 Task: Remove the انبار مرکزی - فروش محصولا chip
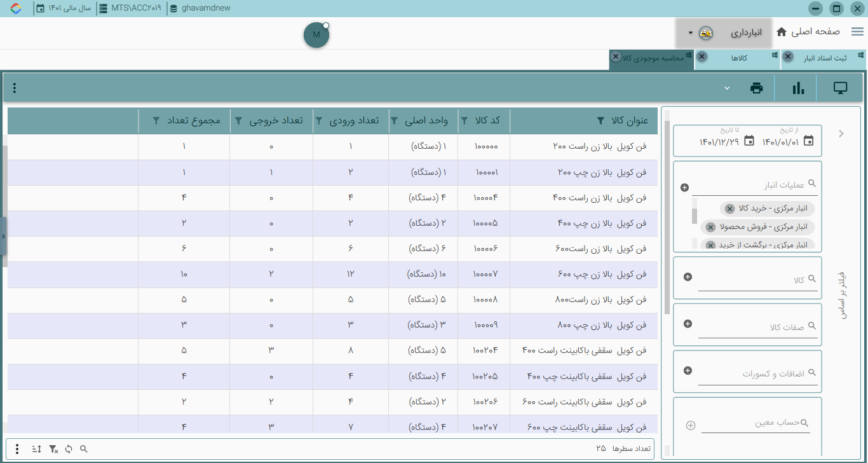pos(710,227)
